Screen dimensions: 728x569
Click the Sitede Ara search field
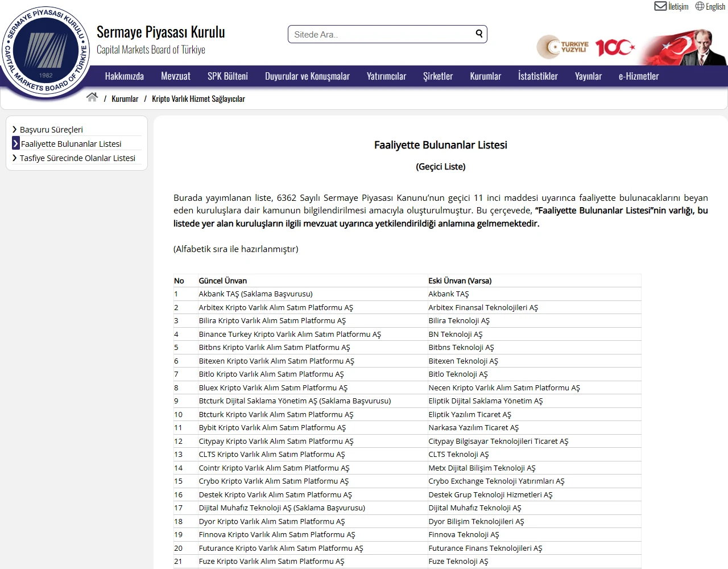[x=387, y=34]
